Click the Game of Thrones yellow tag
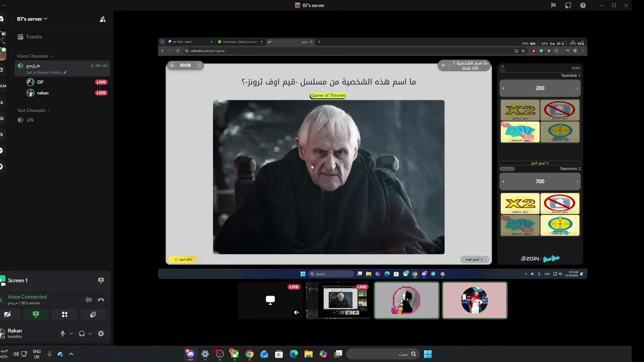The width and height of the screenshot is (644, 362). pyautogui.click(x=329, y=96)
